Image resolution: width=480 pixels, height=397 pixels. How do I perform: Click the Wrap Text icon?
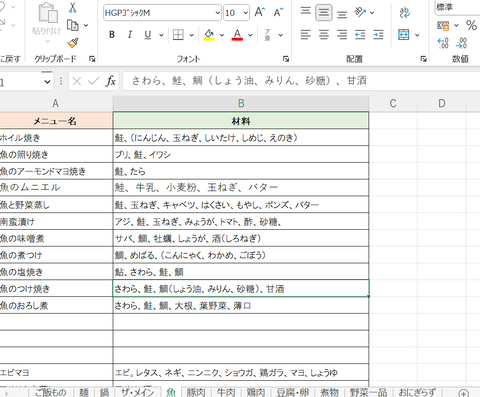[x=405, y=13]
